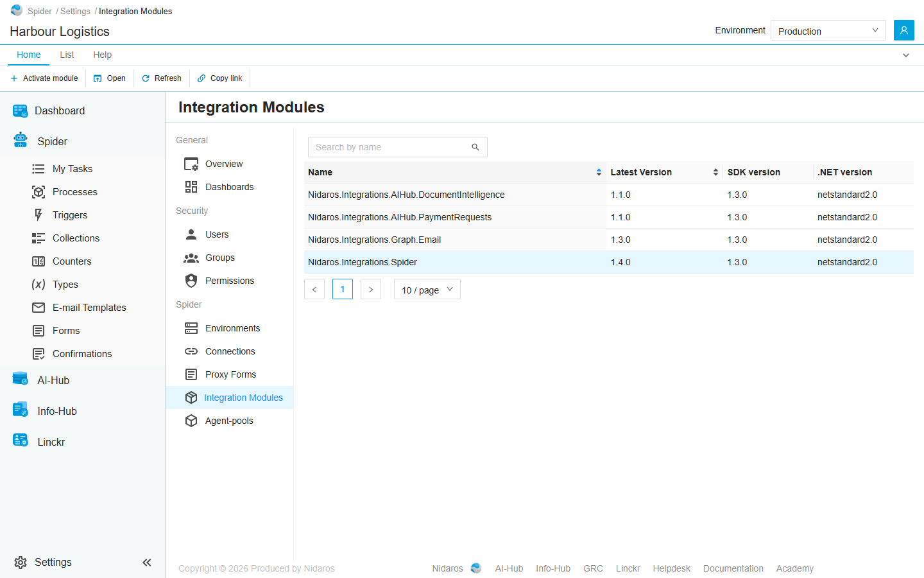924x578 pixels.
Task: Select the Users person icon
Action: coord(191,234)
